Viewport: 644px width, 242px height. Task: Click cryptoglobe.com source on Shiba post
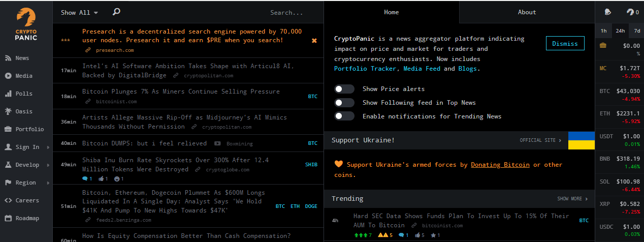point(228,170)
